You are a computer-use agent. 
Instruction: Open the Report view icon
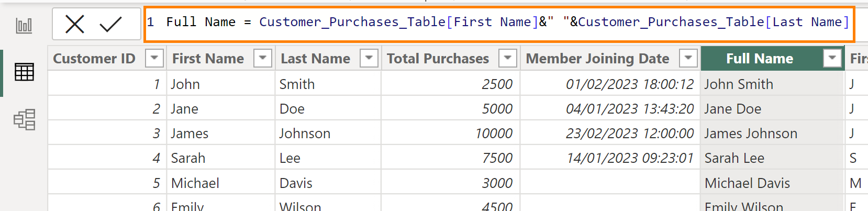(x=24, y=25)
